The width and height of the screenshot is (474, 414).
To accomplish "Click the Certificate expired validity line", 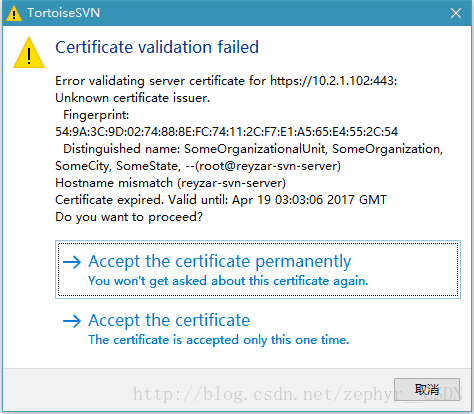I will 221,200.
